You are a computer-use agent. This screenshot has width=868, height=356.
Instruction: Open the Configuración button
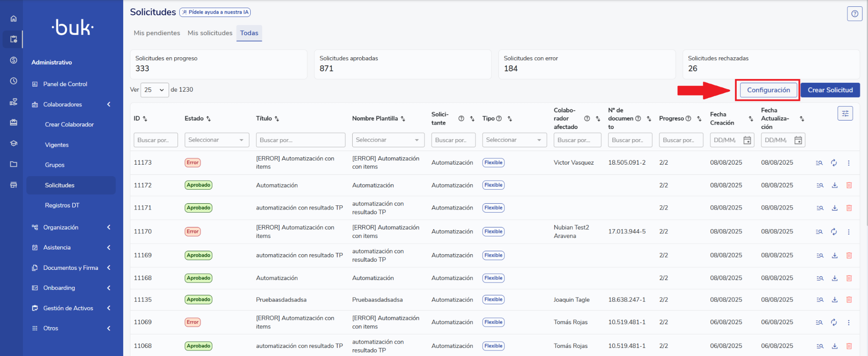[768, 90]
